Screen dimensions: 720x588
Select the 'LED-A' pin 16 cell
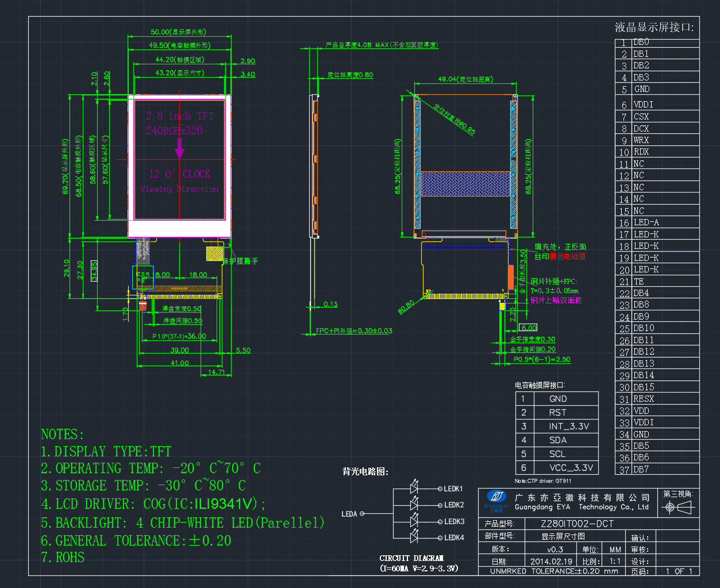click(665, 222)
